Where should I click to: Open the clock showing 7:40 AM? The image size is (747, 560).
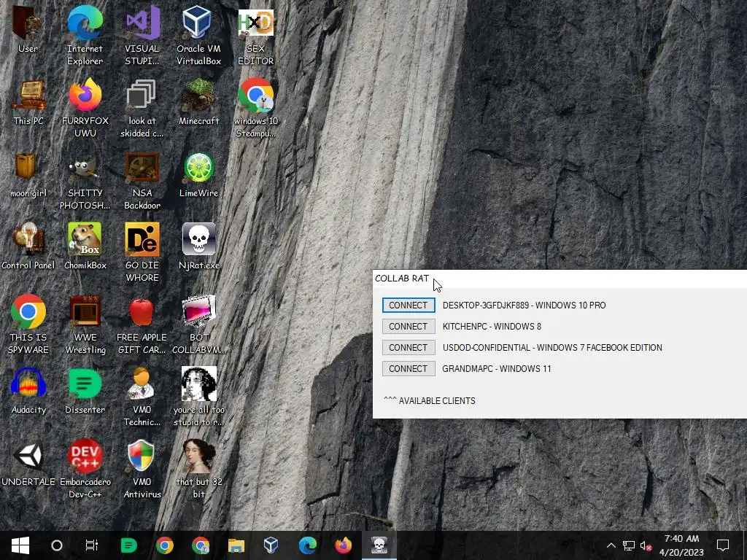[682, 545]
